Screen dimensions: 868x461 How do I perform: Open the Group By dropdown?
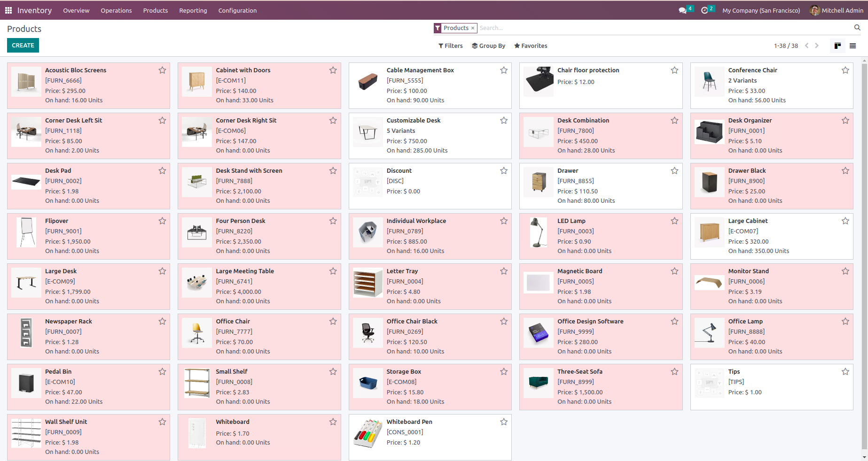(x=488, y=46)
